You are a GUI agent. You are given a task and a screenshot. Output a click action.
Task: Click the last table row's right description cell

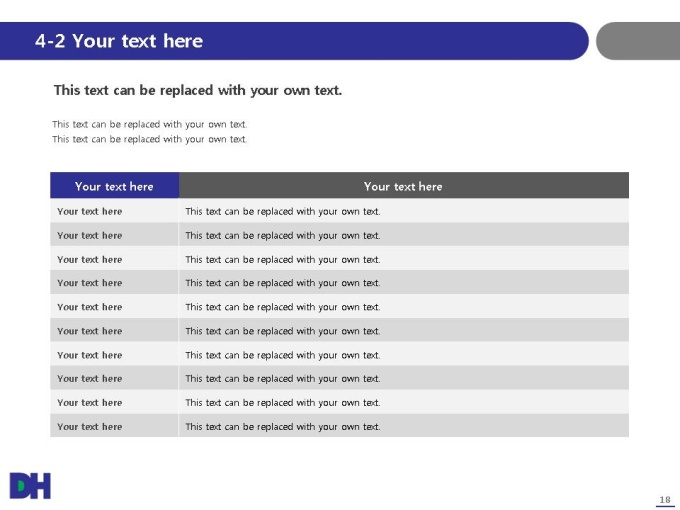(x=283, y=426)
